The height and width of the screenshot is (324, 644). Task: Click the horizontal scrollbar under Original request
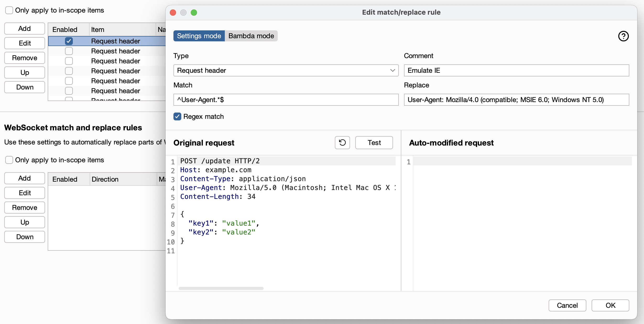(x=221, y=288)
